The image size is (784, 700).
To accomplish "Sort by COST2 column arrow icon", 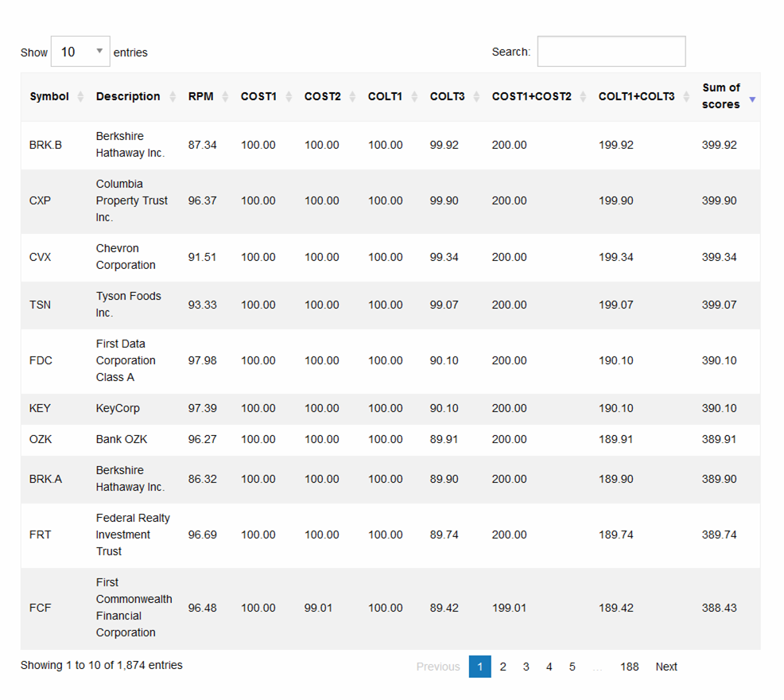I will click(x=352, y=96).
